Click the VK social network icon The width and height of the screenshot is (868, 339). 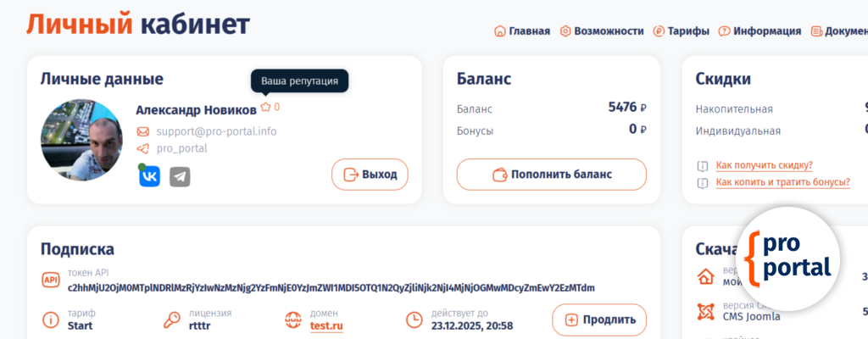150,176
